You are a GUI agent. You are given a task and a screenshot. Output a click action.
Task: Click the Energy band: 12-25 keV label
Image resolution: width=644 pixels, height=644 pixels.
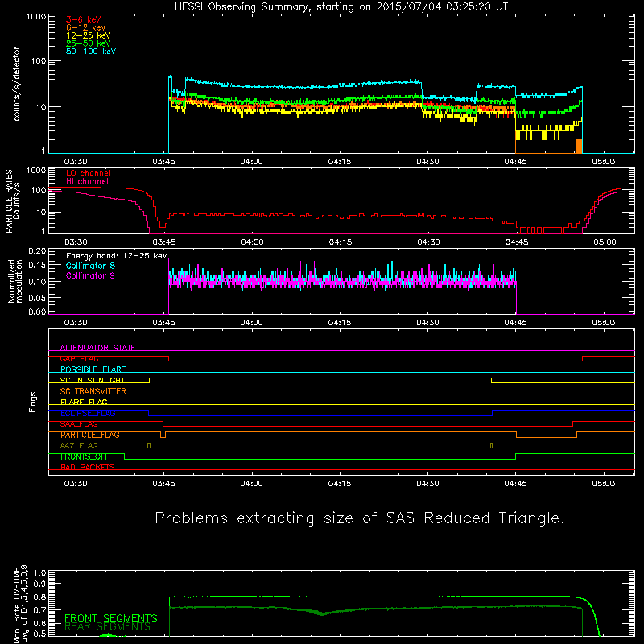(117, 256)
